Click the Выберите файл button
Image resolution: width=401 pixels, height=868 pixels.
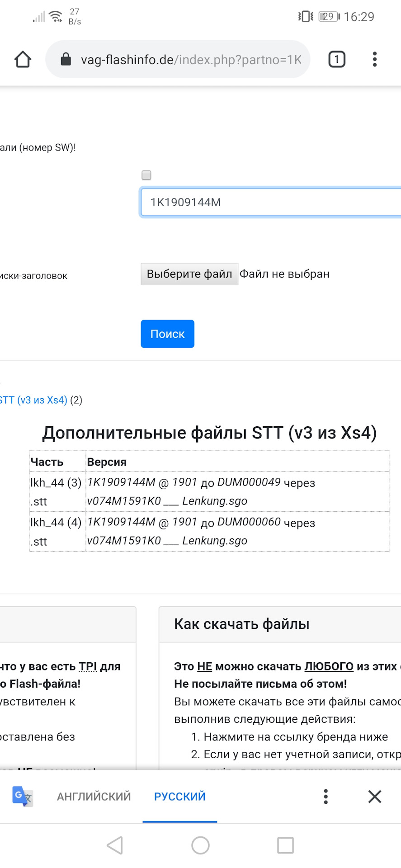(189, 274)
